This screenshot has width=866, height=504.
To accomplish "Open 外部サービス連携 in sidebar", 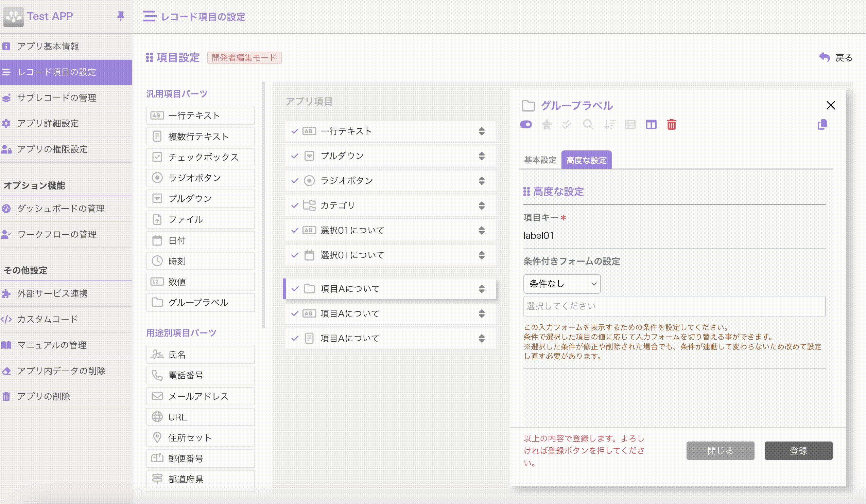I will 66,293.
